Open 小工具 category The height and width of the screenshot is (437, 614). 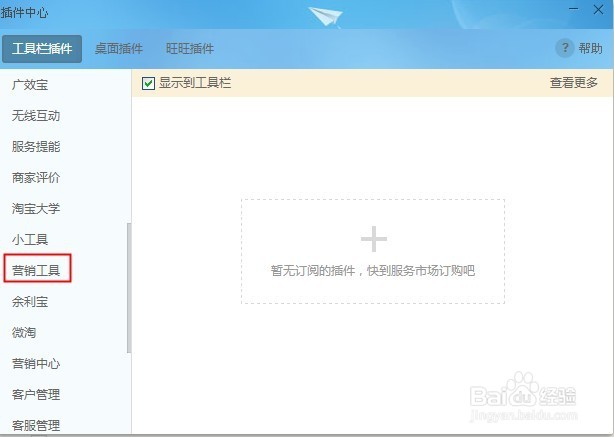(30, 239)
